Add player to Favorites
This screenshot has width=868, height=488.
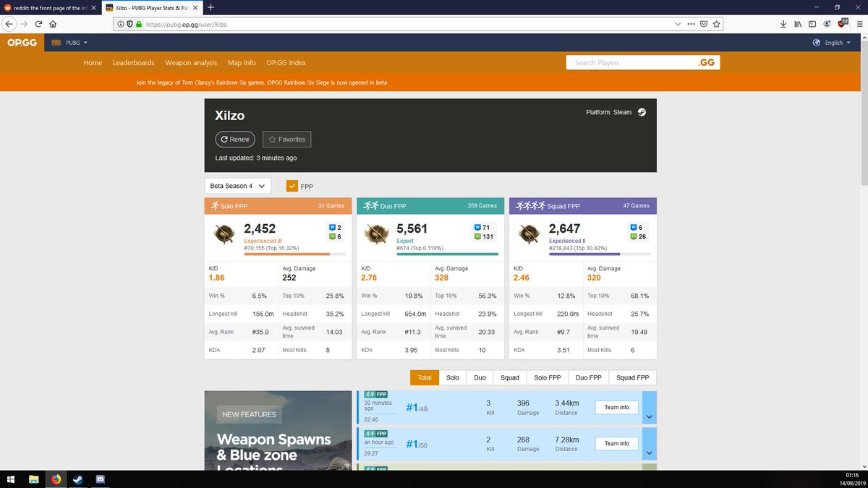tap(287, 139)
